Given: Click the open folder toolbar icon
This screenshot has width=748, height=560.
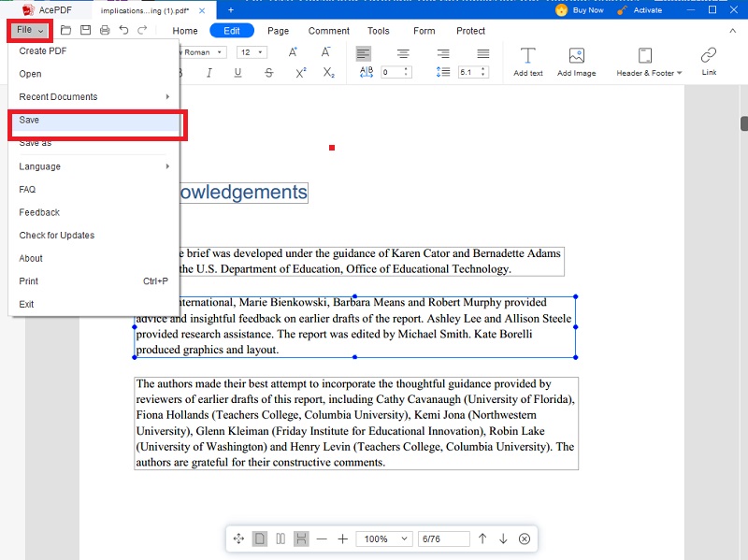Looking at the screenshot, I should [65, 31].
